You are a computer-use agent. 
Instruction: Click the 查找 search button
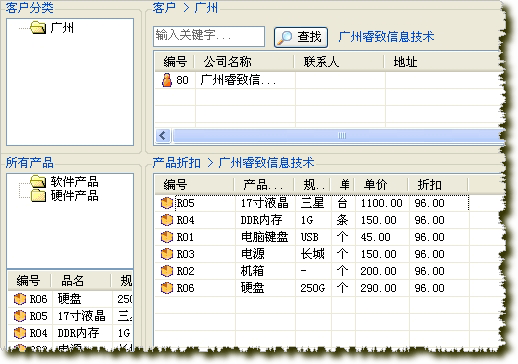tap(301, 37)
